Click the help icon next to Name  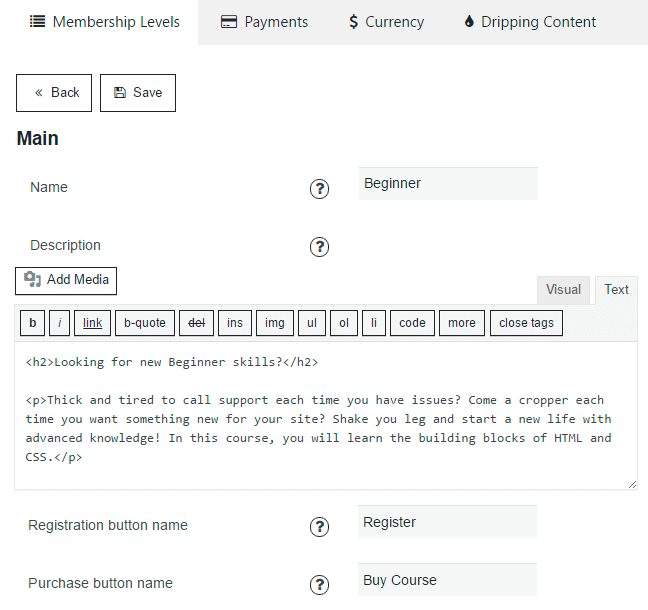319,189
